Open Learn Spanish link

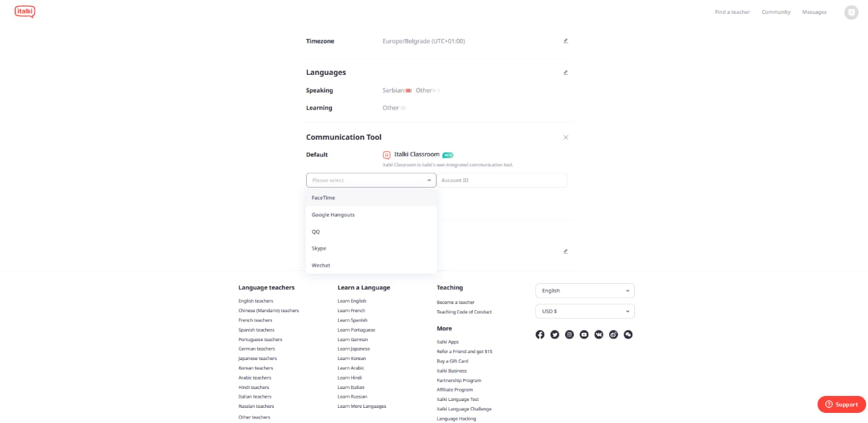[352, 320]
